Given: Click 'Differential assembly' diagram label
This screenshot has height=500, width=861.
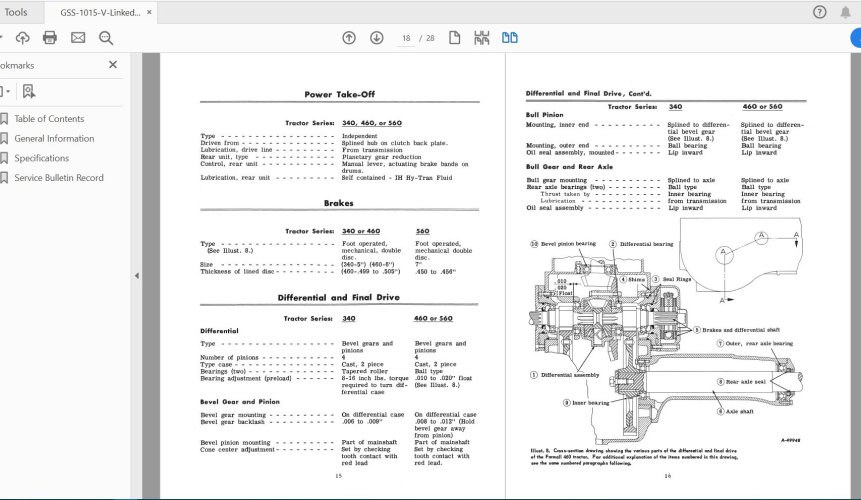Looking at the screenshot, I should point(570,375).
